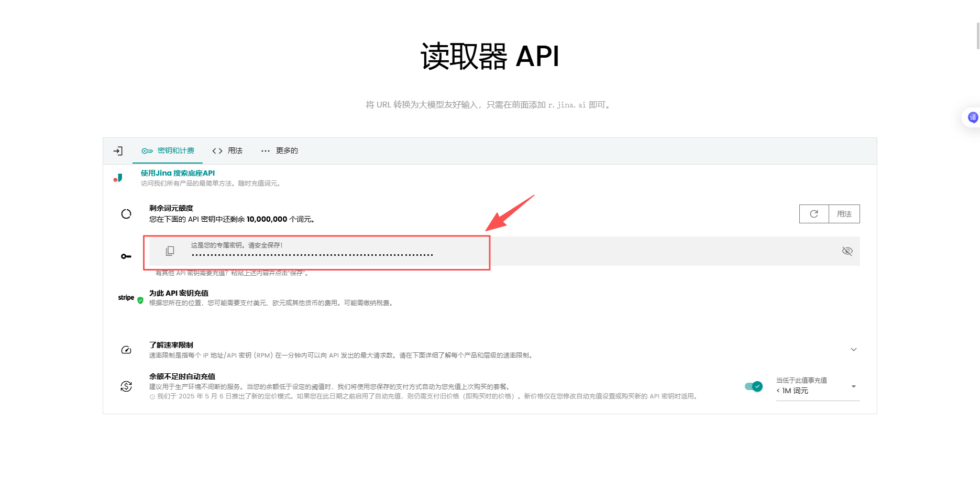Click the remaining token circle icon
Viewport: 980px width, 486px height.
click(126, 214)
